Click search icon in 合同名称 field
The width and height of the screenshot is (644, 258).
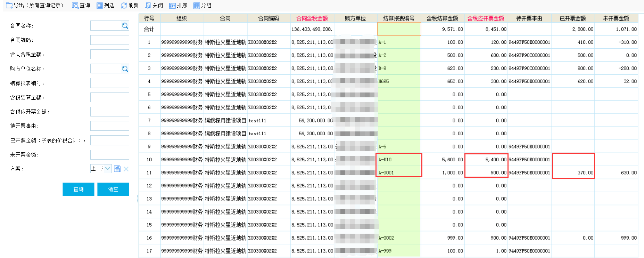[125, 26]
